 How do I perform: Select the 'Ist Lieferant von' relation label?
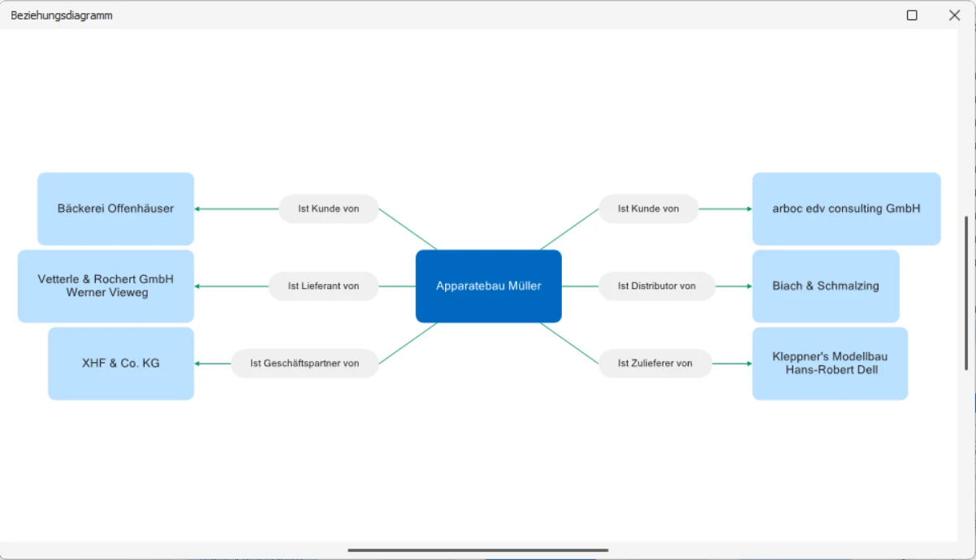(x=324, y=286)
